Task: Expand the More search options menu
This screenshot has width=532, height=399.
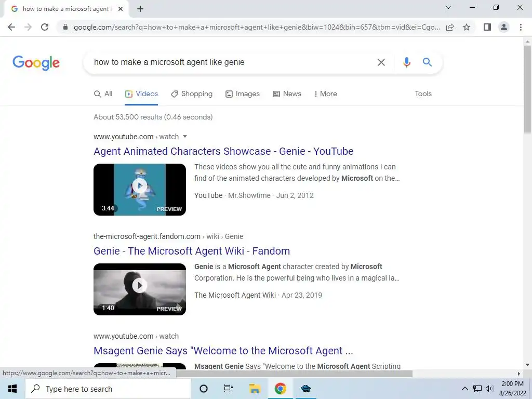Action: pyautogui.click(x=325, y=94)
